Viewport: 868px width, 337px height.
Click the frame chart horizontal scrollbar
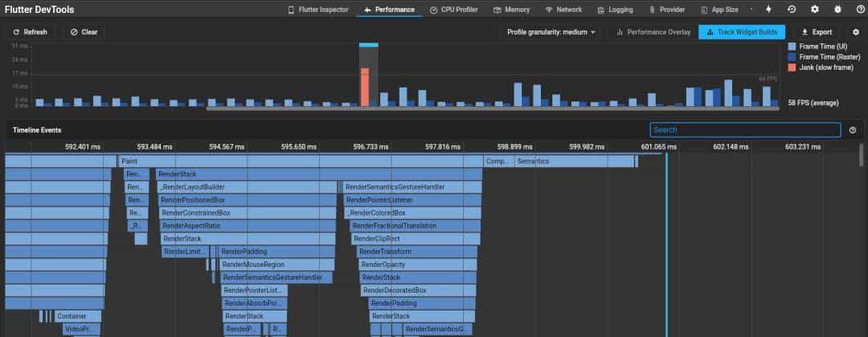[x=493, y=108]
